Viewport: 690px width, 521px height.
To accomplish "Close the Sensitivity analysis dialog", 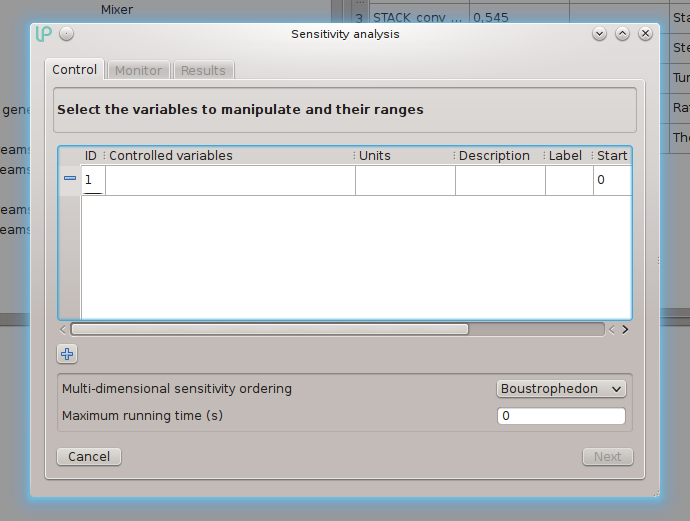I will click(645, 34).
